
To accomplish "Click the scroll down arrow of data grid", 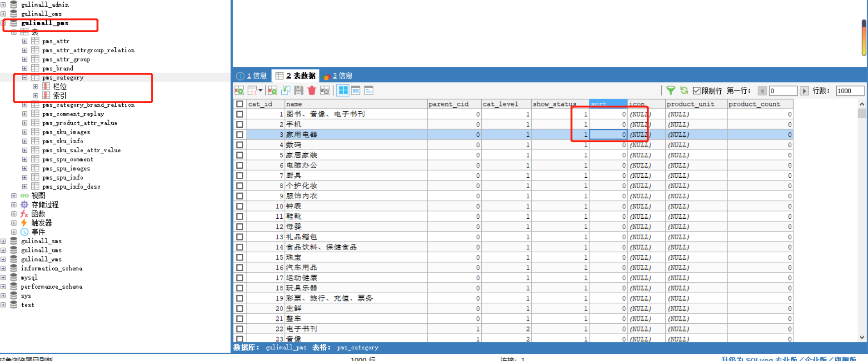I will click(862, 337).
